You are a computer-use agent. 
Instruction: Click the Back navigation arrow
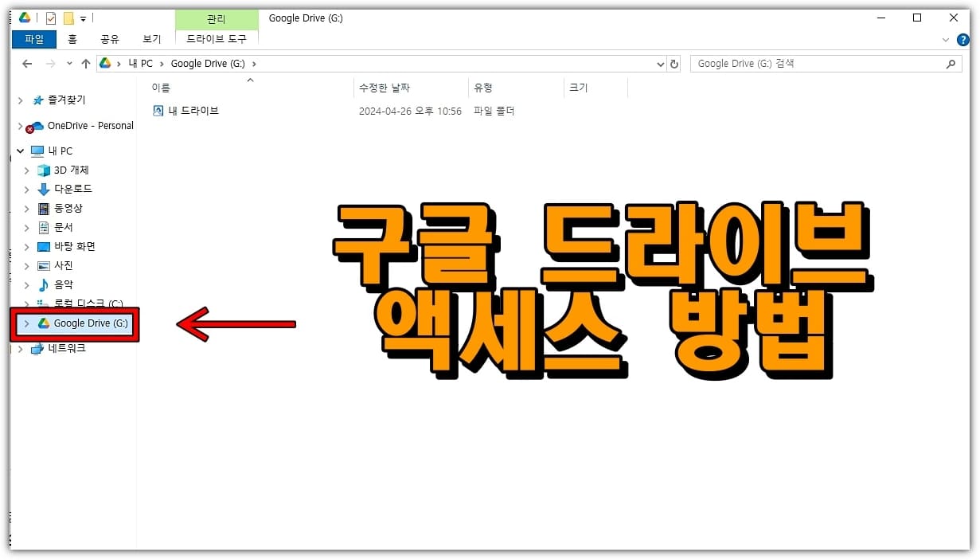(x=26, y=63)
